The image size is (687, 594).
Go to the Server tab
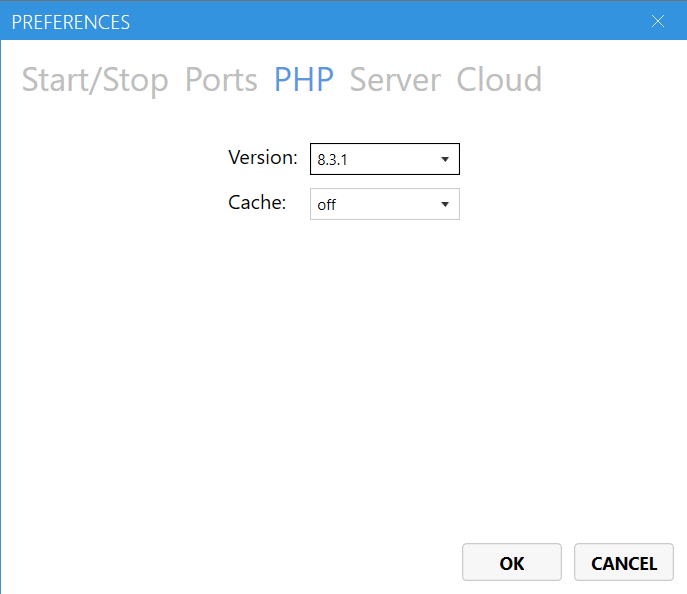[x=395, y=80]
